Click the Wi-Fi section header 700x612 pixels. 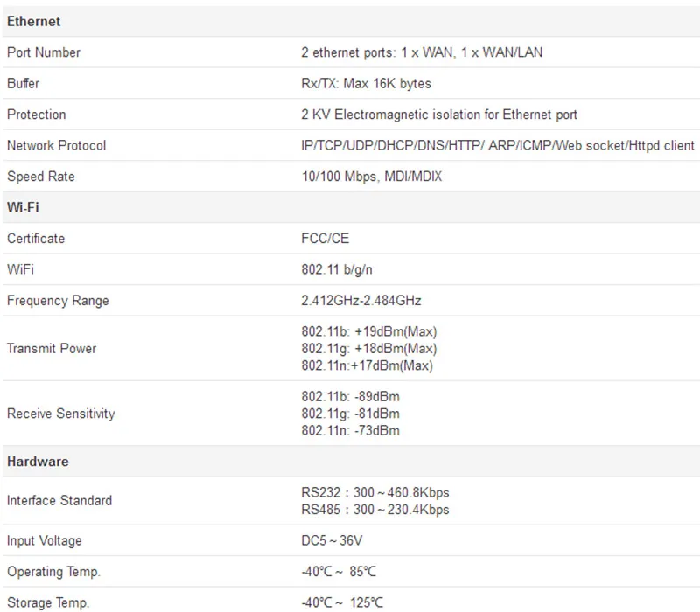point(23,207)
